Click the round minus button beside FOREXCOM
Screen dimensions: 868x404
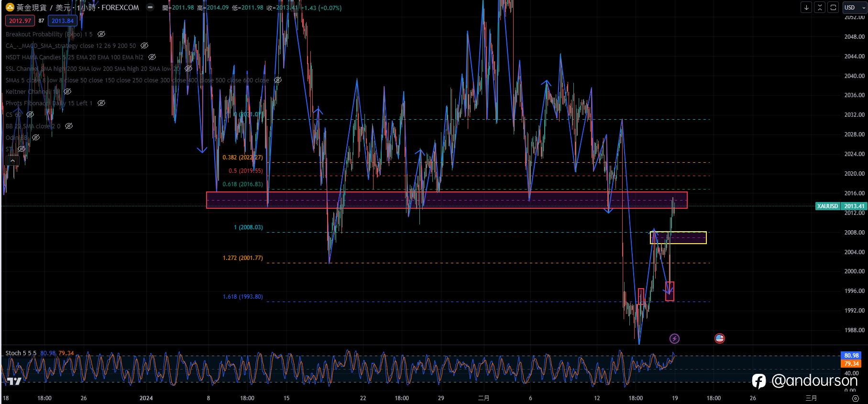click(x=150, y=7)
